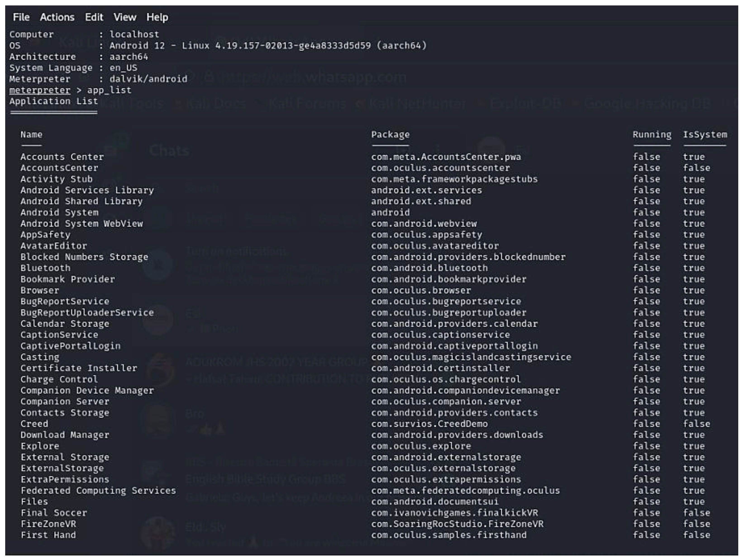Click the app_list command text

click(109, 90)
